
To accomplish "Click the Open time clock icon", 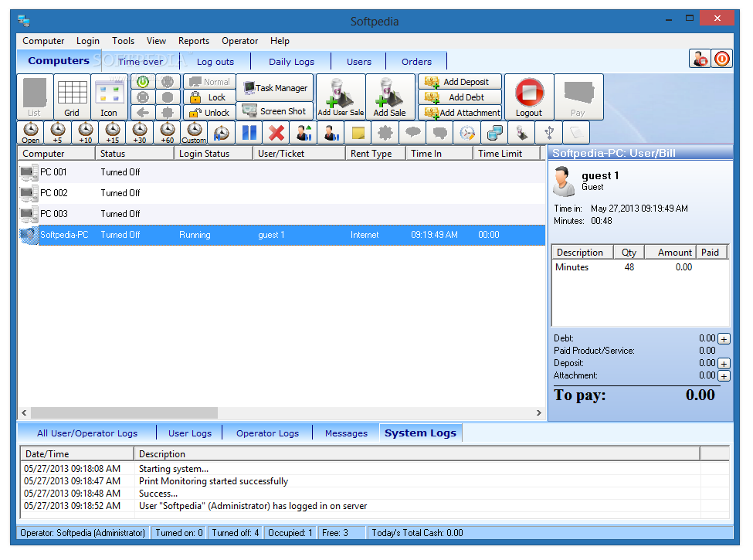I will tap(31, 133).
